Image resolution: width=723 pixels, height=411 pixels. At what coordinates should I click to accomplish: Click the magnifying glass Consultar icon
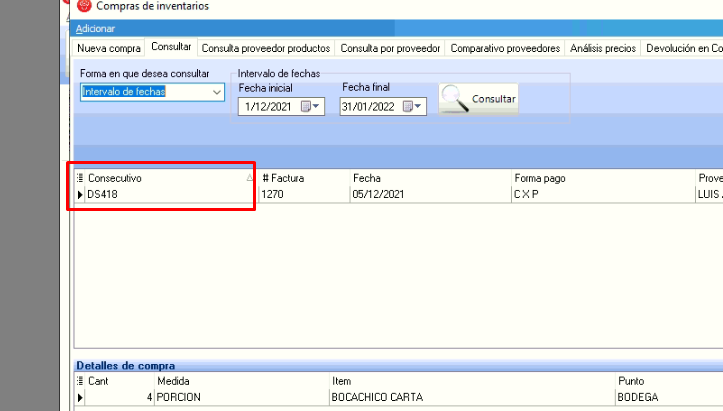pos(455,98)
